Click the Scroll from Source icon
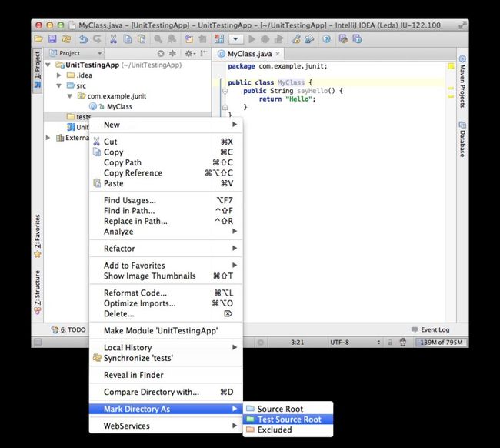The width and height of the screenshot is (500, 448). click(161, 53)
